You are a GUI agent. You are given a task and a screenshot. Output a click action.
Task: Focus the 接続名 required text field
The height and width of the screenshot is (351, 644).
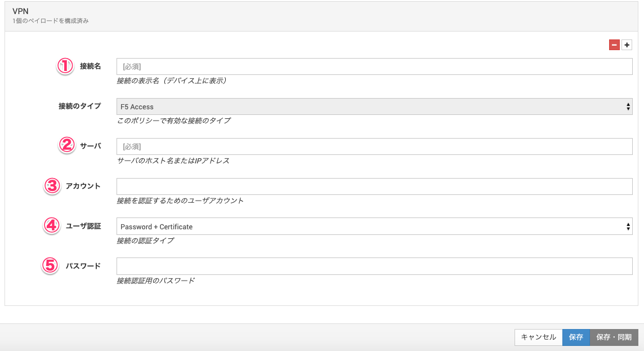[374, 66]
